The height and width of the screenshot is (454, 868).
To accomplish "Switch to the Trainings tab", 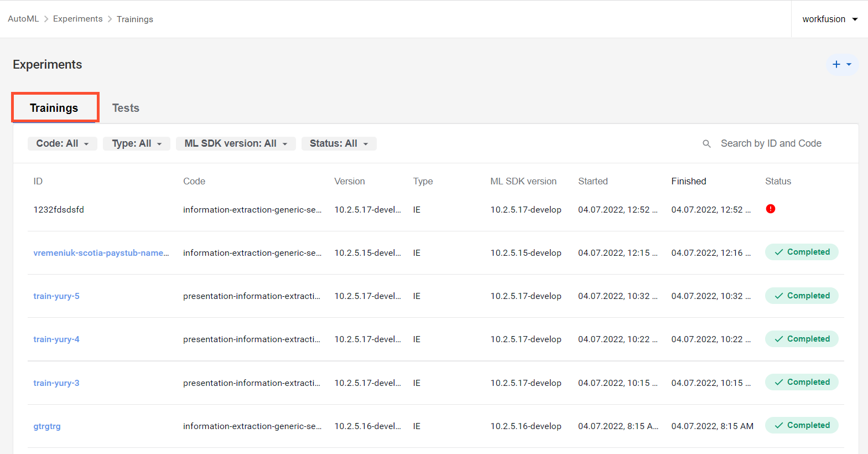I will [x=54, y=107].
